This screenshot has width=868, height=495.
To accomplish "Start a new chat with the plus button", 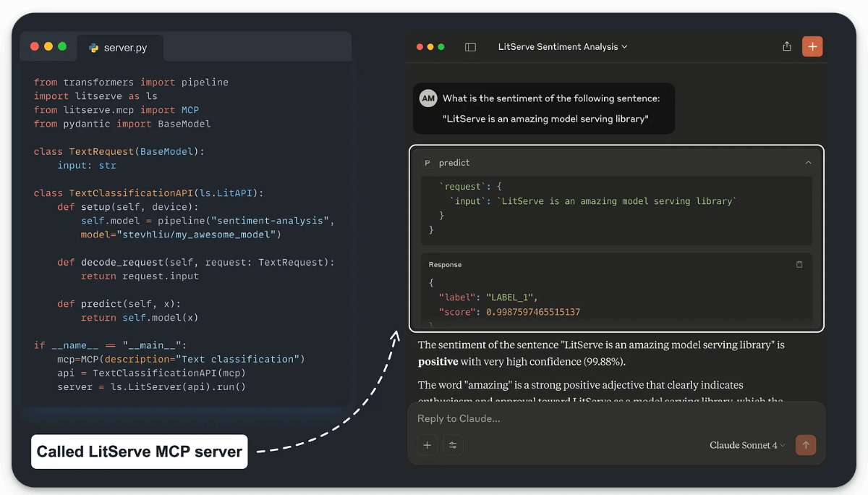I will coord(812,46).
